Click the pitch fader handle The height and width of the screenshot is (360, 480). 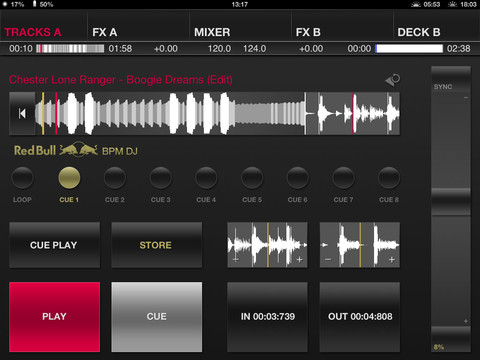click(451, 202)
